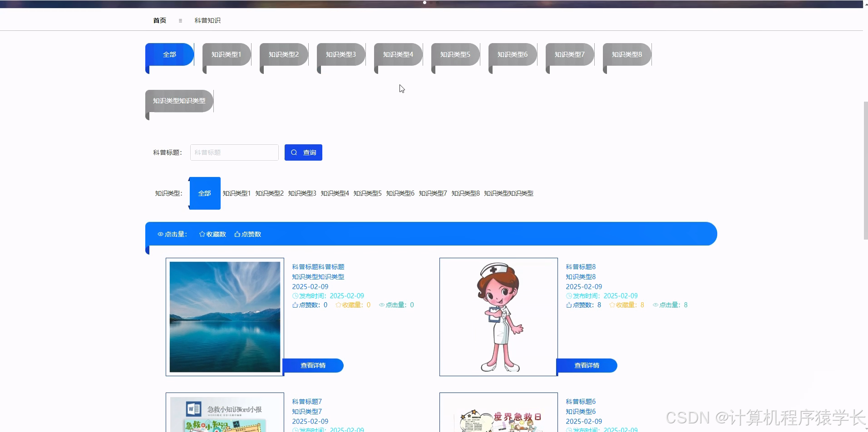Click the star icon beside 收藏数 in sort bar
Viewport: 868px width, 432px height.
[202, 234]
